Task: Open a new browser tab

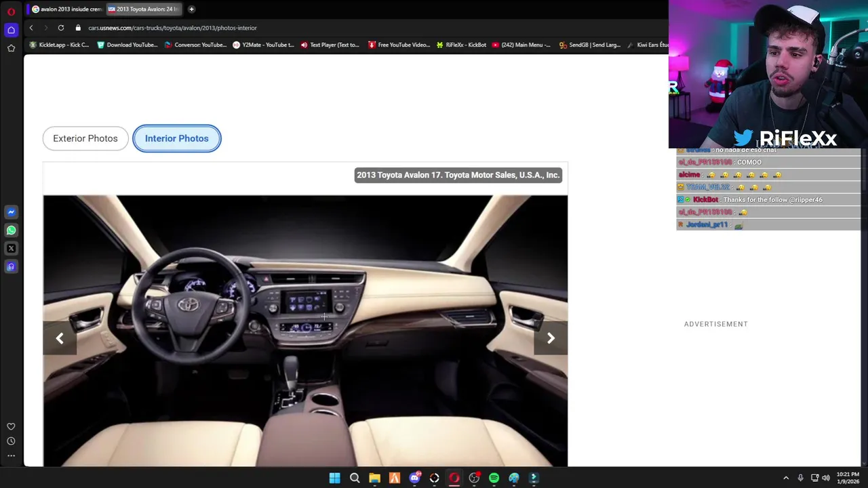Action: click(x=191, y=9)
